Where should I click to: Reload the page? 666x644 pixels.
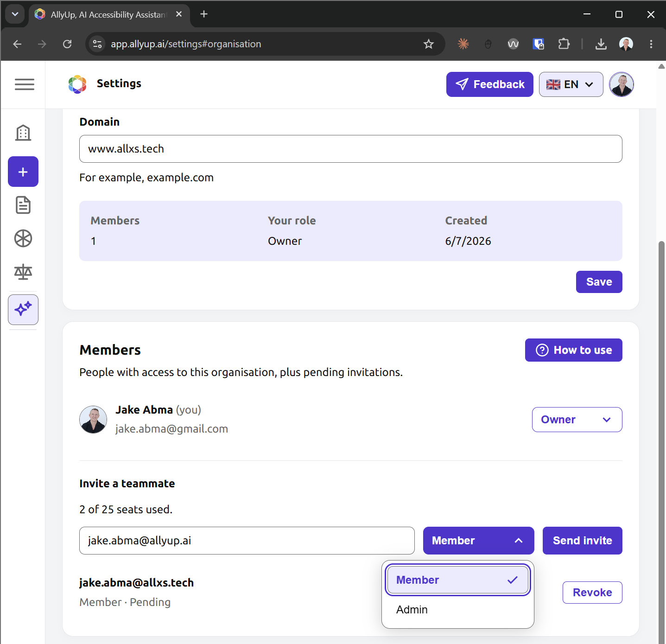coord(67,44)
